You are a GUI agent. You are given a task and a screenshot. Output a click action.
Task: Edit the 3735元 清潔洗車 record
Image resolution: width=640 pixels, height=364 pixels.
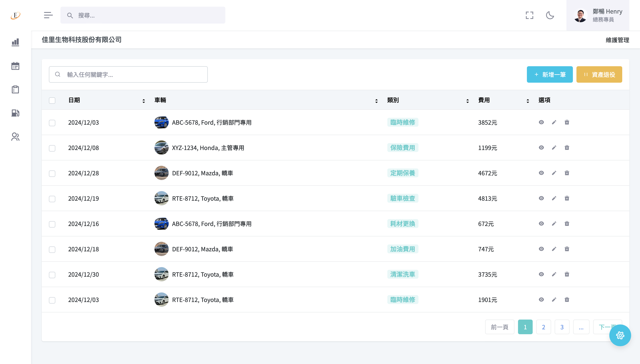click(554, 274)
